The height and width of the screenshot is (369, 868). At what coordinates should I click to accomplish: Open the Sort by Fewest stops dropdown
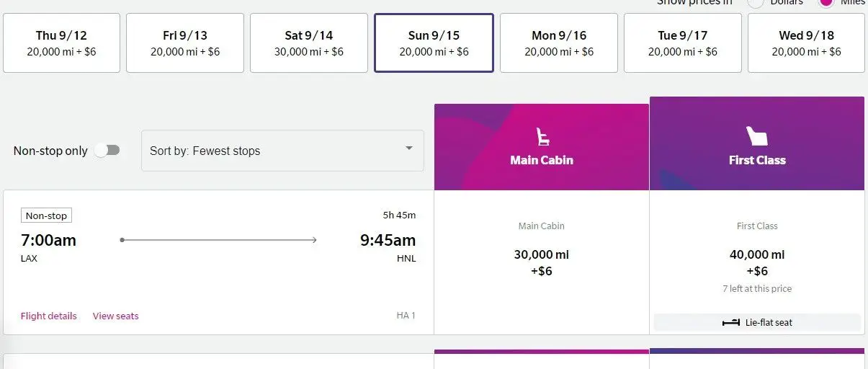282,151
